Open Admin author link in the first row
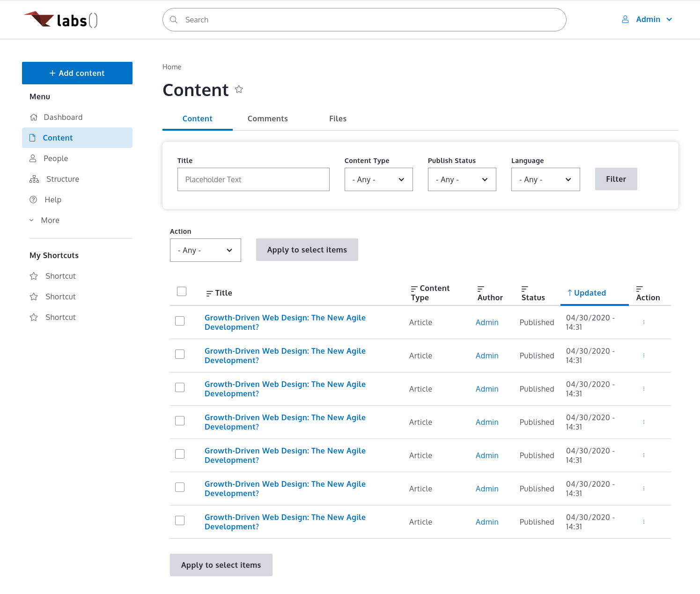700x594 pixels. coord(487,322)
